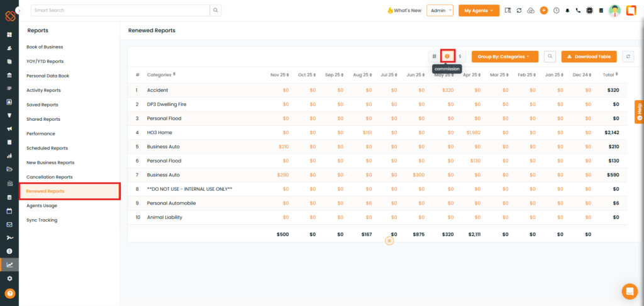Click the Download Table button
This screenshot has height=306, width=644.
(589, 57)
